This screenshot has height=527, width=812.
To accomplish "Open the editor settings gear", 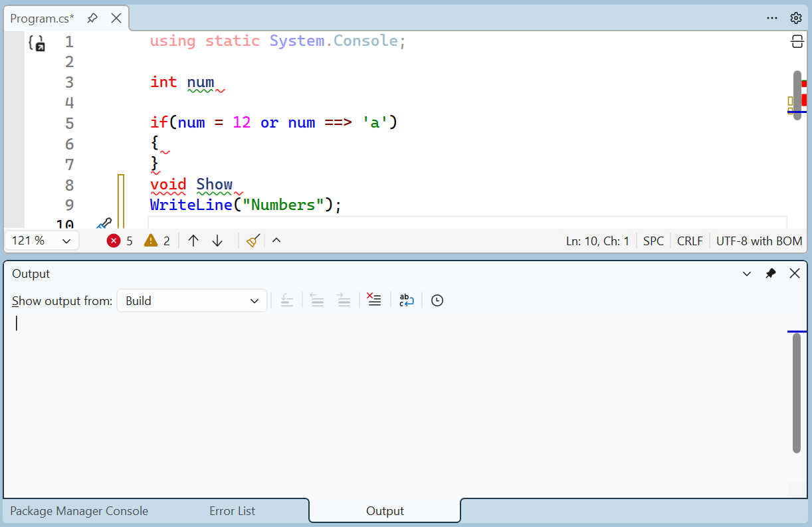I will (795, 18).
